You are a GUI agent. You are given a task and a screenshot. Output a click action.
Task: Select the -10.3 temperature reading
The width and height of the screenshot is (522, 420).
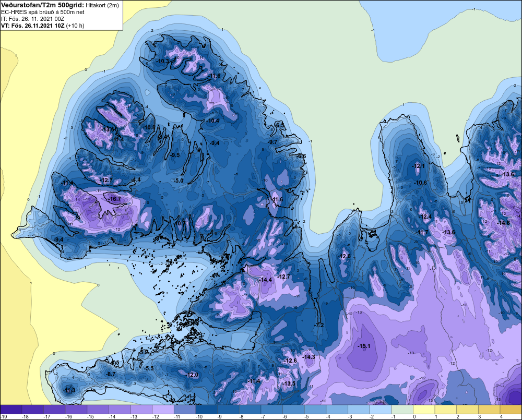click(162, 61)
